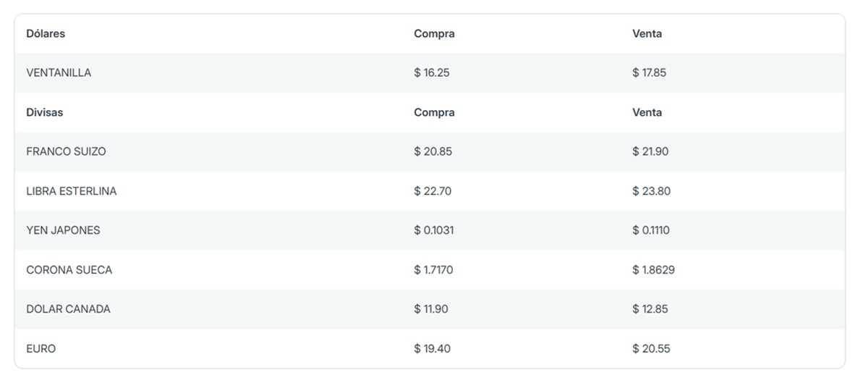Click the Venta header in Divisas section
This screenshot has width=868, height=391.
pos(647,112)
